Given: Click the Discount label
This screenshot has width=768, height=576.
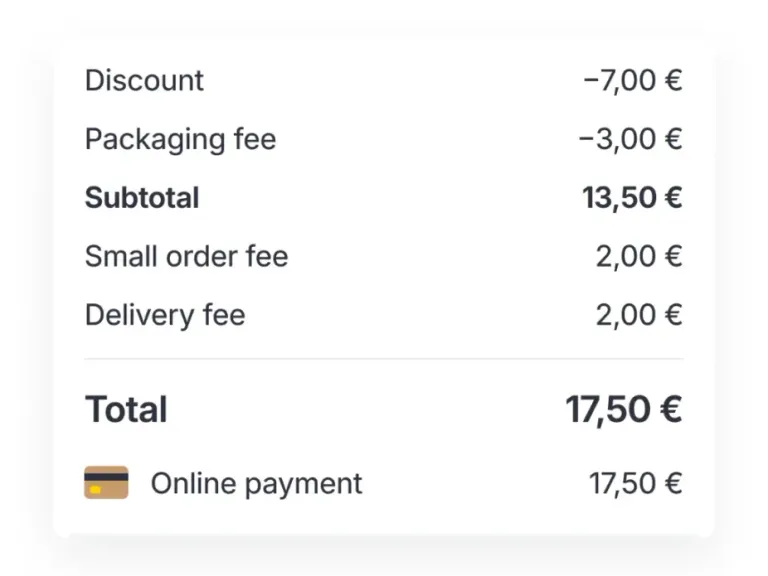Looking at the screenshot, I should [144, 80].
